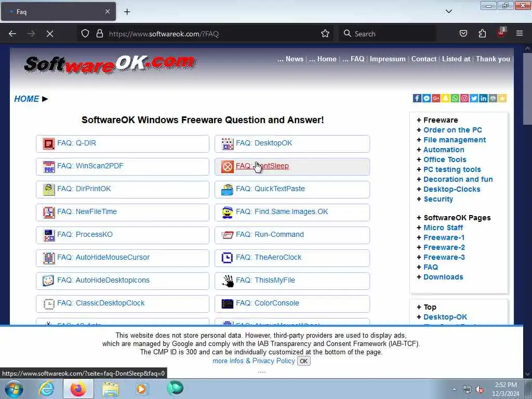The image size is (532, 399).
Task: Share page via Twitter icon
Action: point(474,98)
